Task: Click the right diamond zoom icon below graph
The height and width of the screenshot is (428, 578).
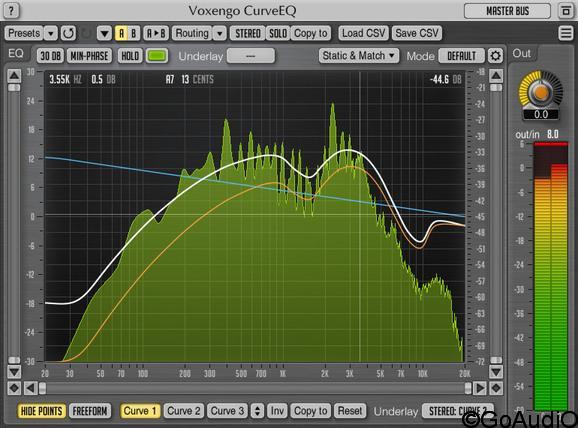Action: (x=496, y=388)
